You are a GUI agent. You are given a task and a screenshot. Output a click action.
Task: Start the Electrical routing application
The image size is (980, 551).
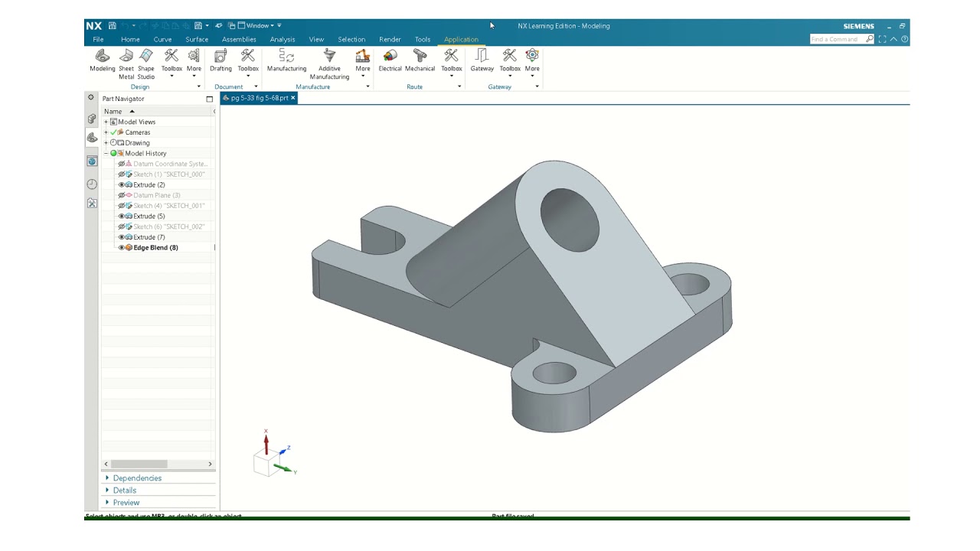[390, 60]
